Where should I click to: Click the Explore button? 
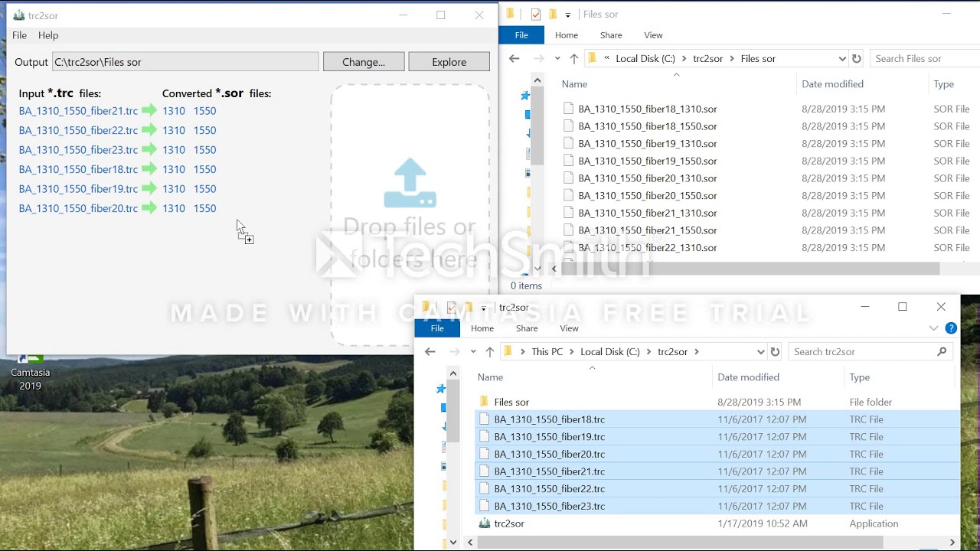coord(449,62)
